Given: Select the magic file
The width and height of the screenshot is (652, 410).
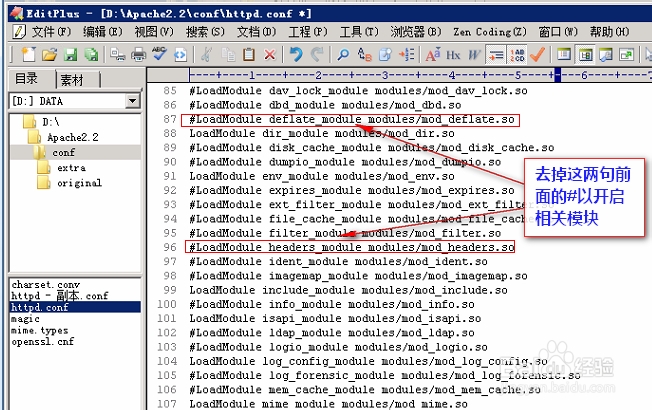Looking at the screenshot, I should point(25,319).
